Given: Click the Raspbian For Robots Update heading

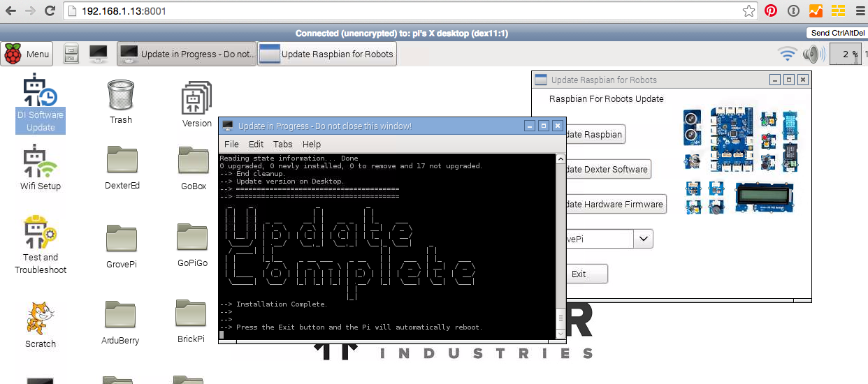Looking at the screenshot, I should 607,98.
